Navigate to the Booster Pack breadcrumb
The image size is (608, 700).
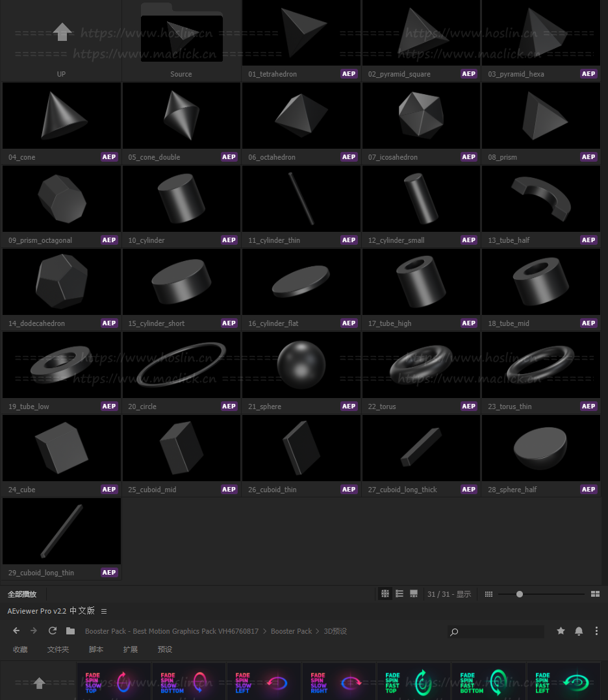point(291,631)
